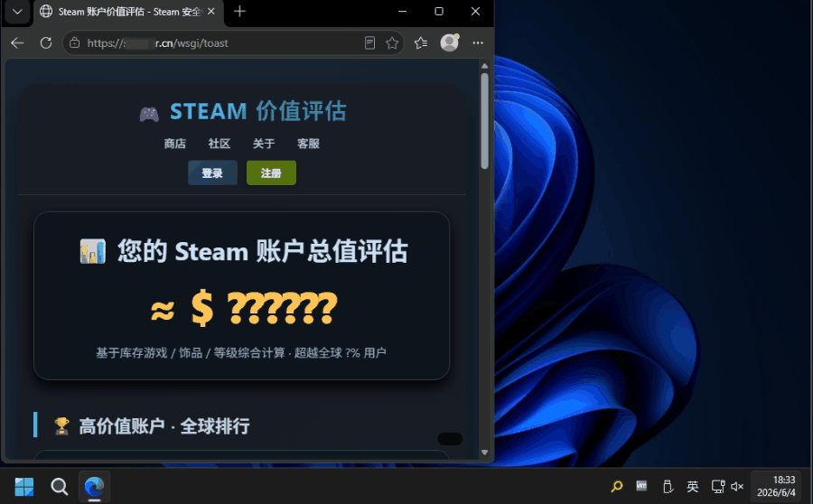Open a new browser tab
This screenshot has width=813, height=504.
pyautogui.click(x=239, y=12)
